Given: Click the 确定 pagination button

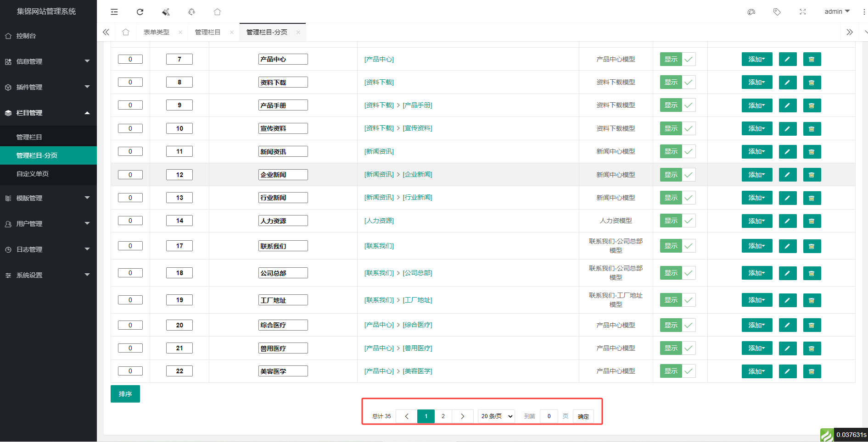Looking at the screenshot, I should click(x=583, y=416).
